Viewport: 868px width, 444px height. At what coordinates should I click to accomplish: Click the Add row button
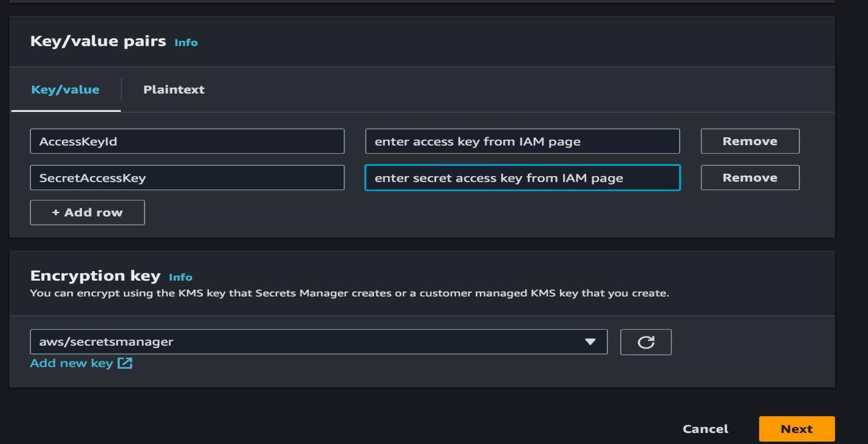(87, 212)
